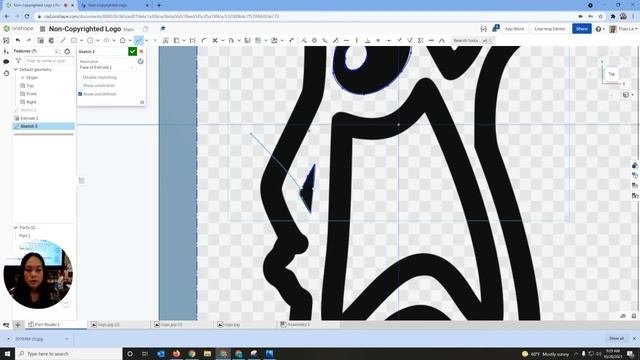Open the Spline tool dropdown arrow
Image resolution: width=640 pixels, height=360 pixels.
click(147, 40)
